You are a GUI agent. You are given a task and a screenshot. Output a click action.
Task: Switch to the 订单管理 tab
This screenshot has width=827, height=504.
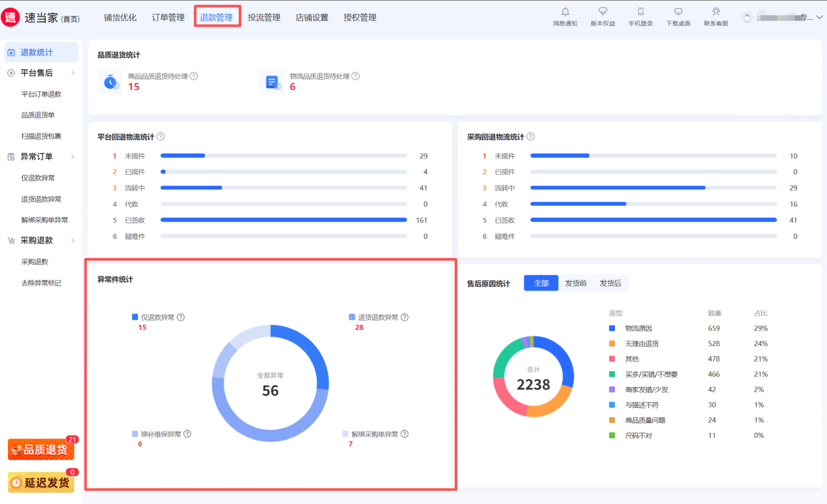pos(168,18)
